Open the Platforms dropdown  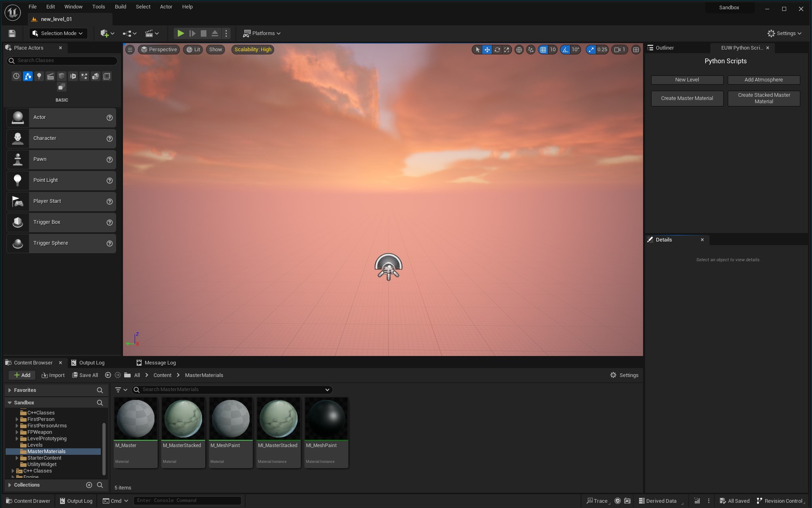pyautogui.click(x=262, y=33)
